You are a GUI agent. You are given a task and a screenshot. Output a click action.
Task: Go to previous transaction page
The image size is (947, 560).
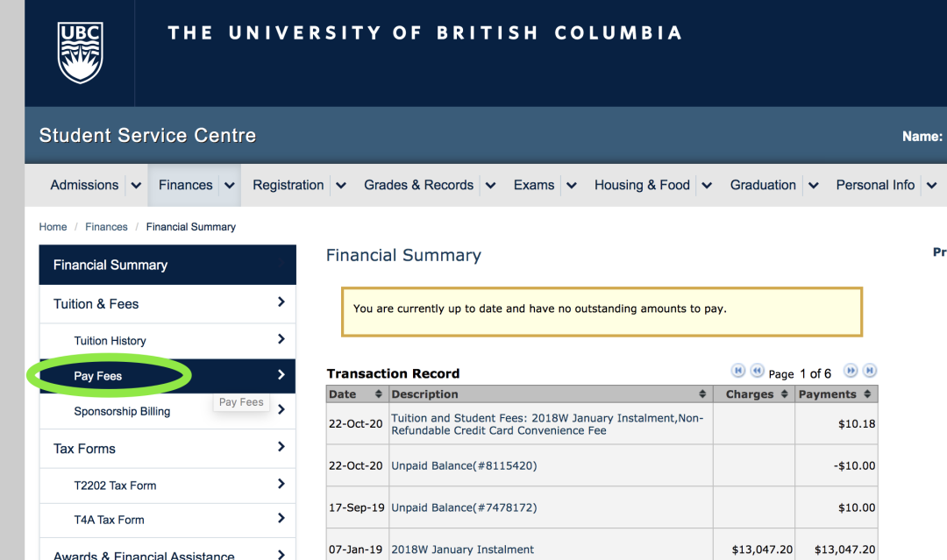pos(757,372)
